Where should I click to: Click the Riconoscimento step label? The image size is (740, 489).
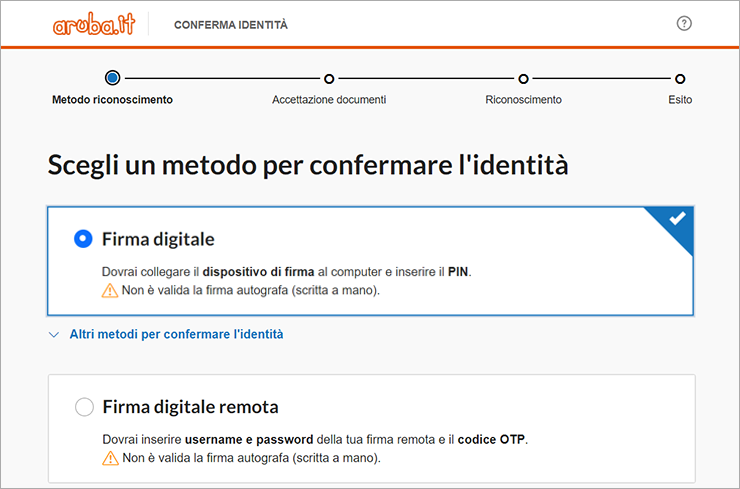click(x=523, y=100)
